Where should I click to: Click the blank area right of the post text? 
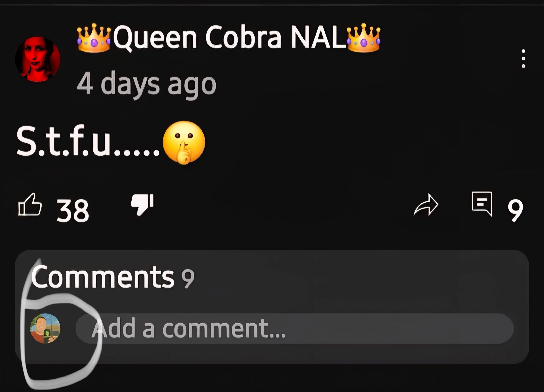click(368, 142)
